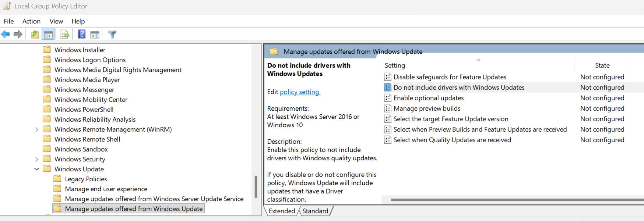Select Windows Remote Shell in the tree
This screenshot has width=644, height=221.
(x=87, y=139)
